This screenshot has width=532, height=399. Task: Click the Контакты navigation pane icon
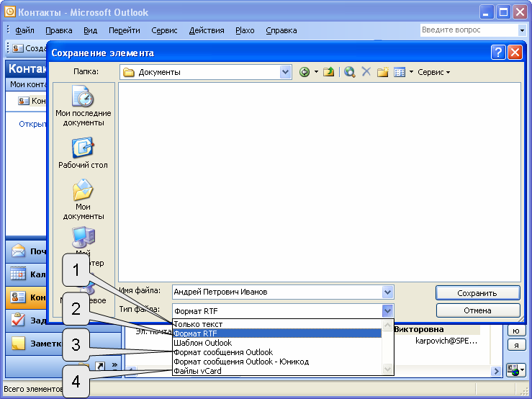pyautogui.click(x=18, y=297)
